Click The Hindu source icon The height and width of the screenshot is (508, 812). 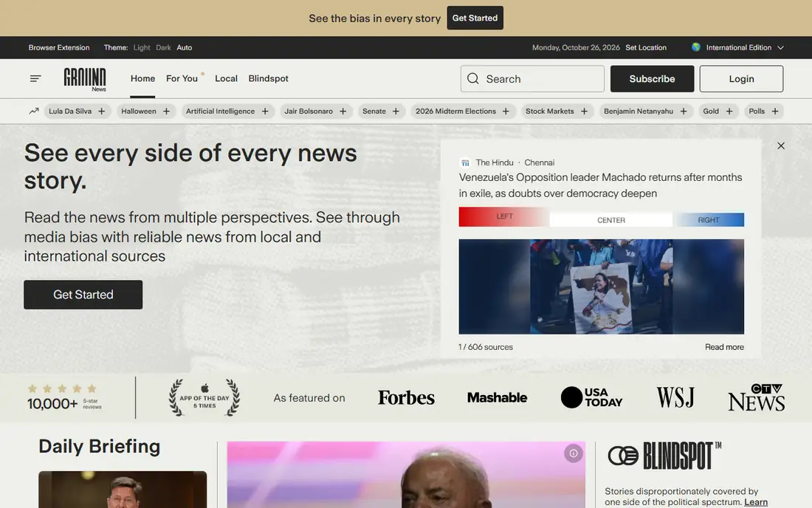tap(465, 162)
